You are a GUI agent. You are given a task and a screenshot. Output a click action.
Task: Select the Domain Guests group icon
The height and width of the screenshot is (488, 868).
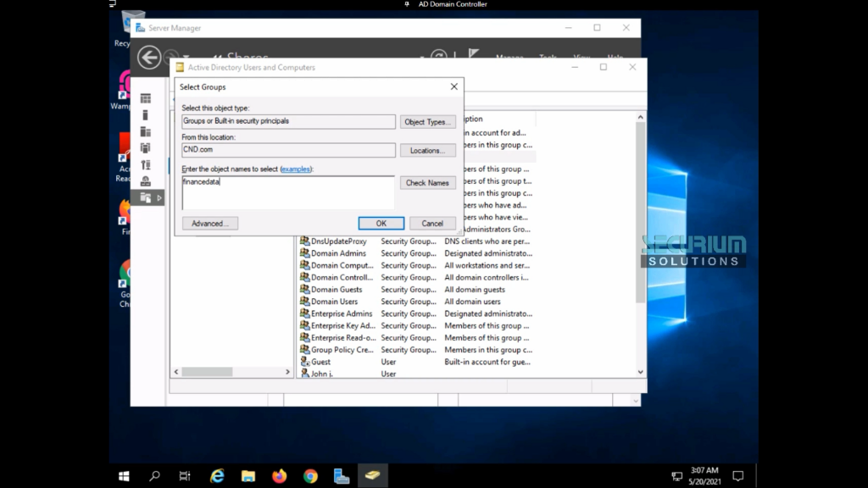click(x=304, y=290)
